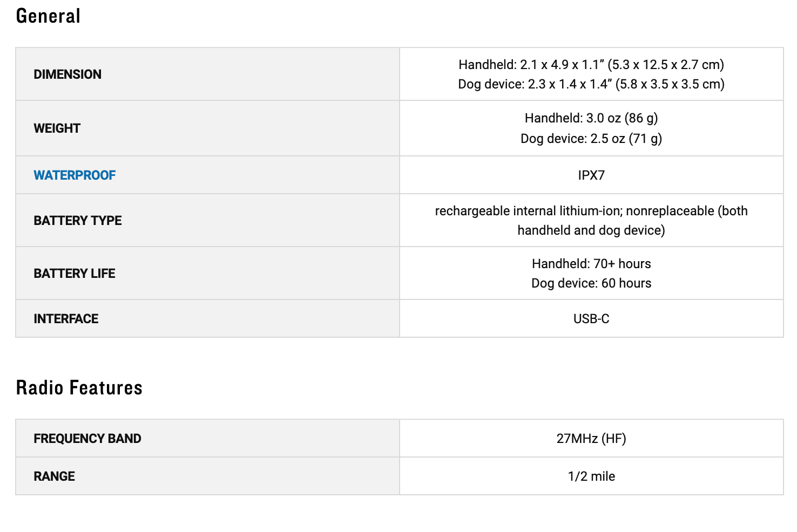This screenshot has height=532, width=797.
Task: Click the rechargeable lithium-ion battery description
Action: click(591, 221)
